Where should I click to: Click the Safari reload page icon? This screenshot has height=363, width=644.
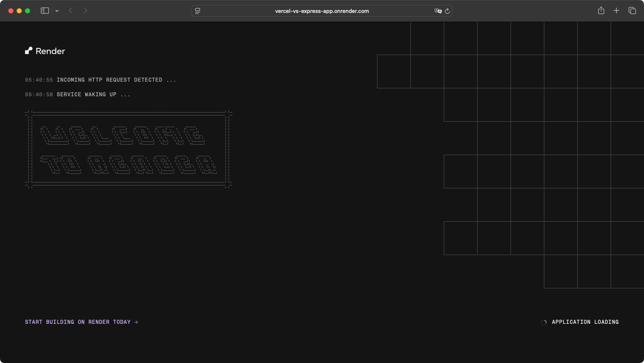click(x=447, y=11)
